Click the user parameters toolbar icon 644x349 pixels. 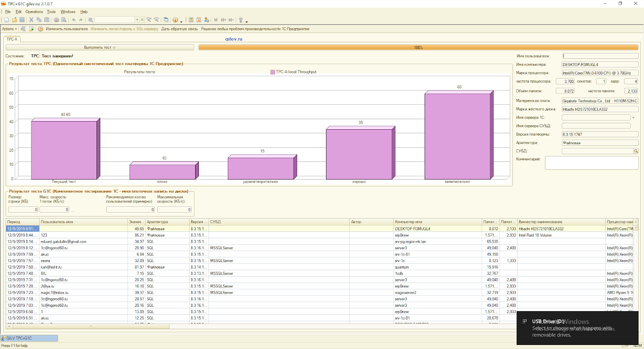click(206, 20)
